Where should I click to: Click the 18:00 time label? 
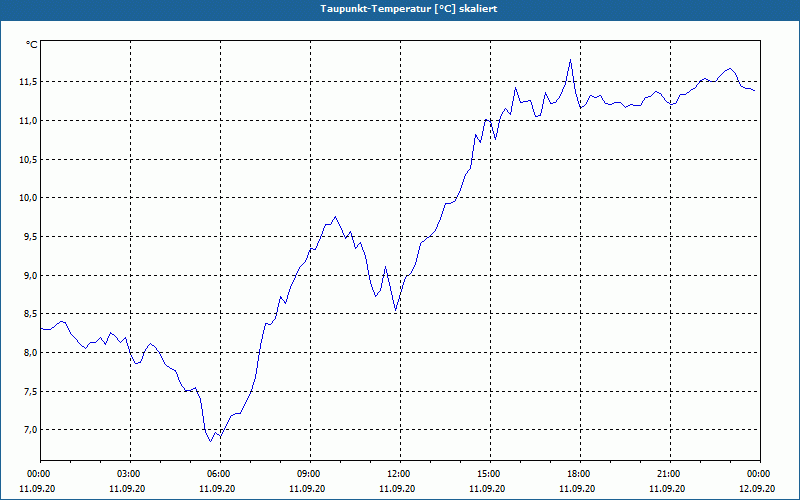point(580,474)
